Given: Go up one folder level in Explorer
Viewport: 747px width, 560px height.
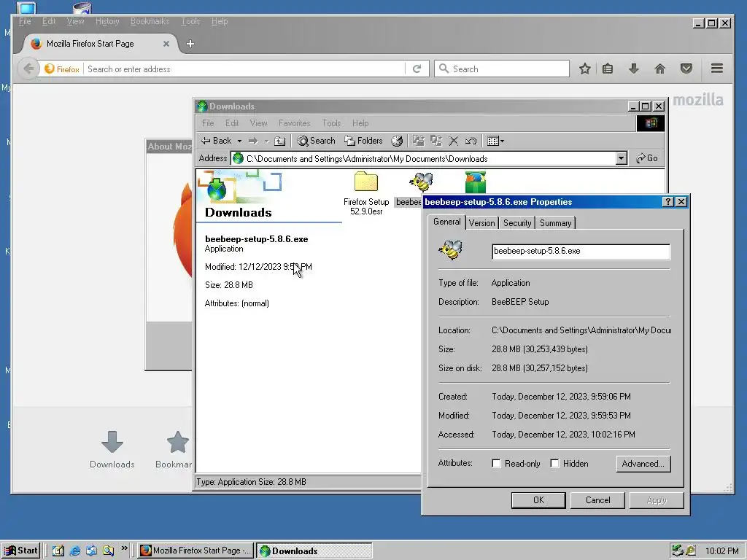Looking at the screenshot, I should [280, 141].
